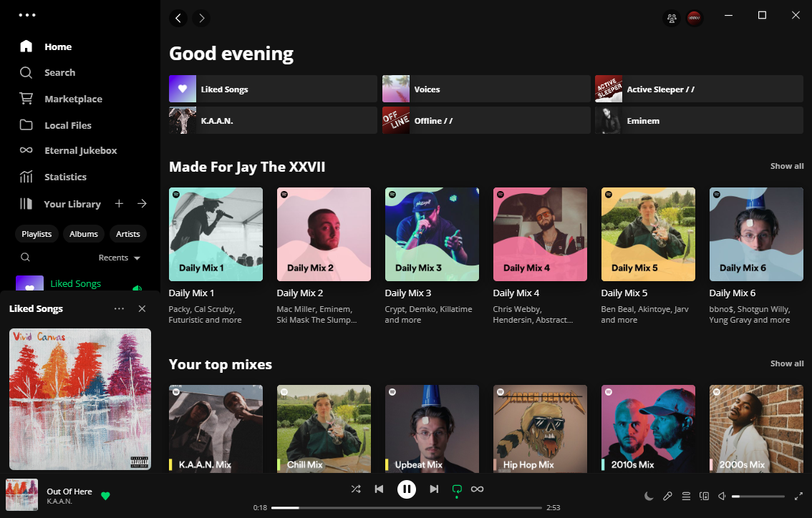Viewport: 812px width, 518px height.
Task: Open Liked Songs in the library list
Action: (80, 283)
